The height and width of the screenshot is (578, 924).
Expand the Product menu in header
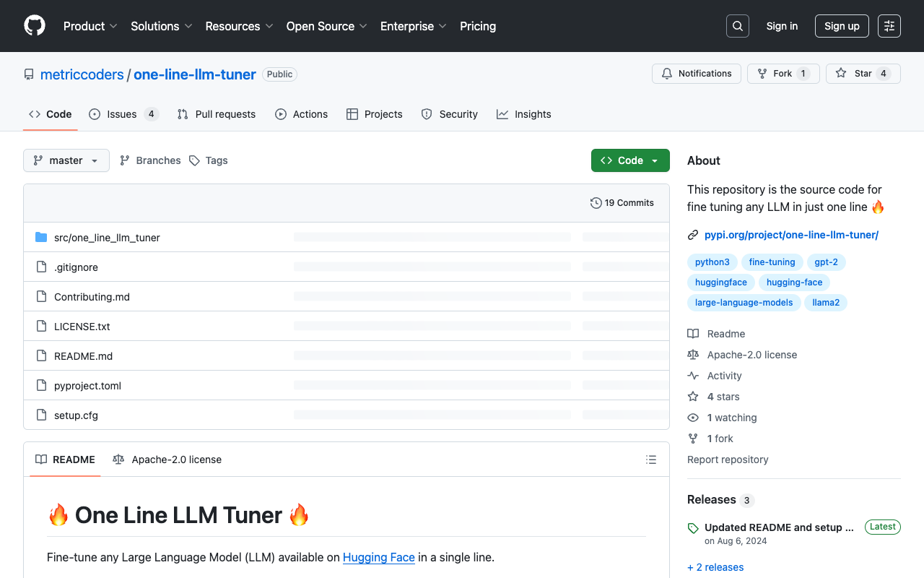coord(90,26)
